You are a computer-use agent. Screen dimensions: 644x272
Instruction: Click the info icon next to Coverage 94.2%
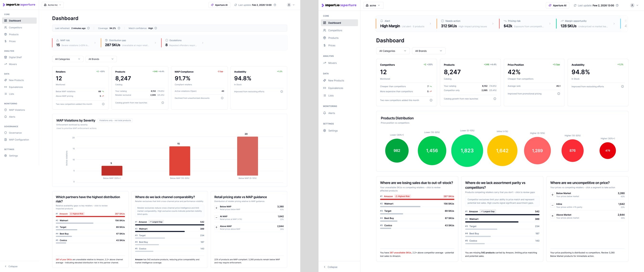click(x=119, y=28)
